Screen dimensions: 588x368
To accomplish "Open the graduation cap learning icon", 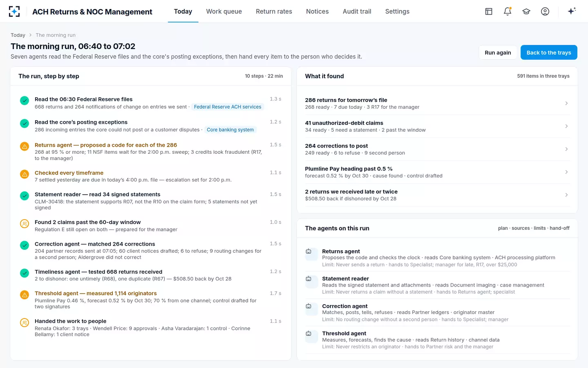I will pos(526,11).
